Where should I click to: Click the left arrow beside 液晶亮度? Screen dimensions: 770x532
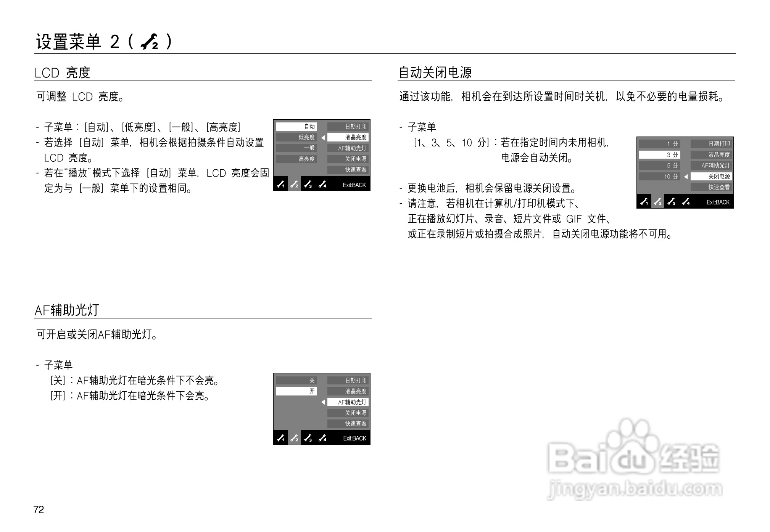pos(323,137)
